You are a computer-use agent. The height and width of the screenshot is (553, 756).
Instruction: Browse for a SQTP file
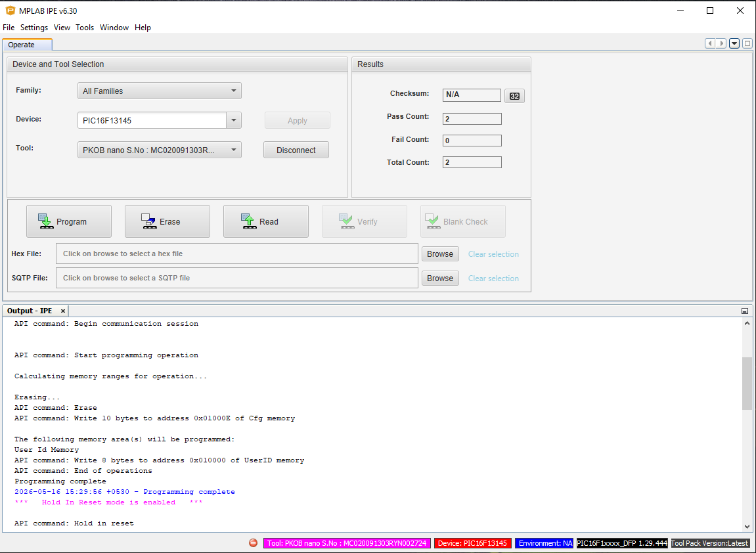[440, 278]
